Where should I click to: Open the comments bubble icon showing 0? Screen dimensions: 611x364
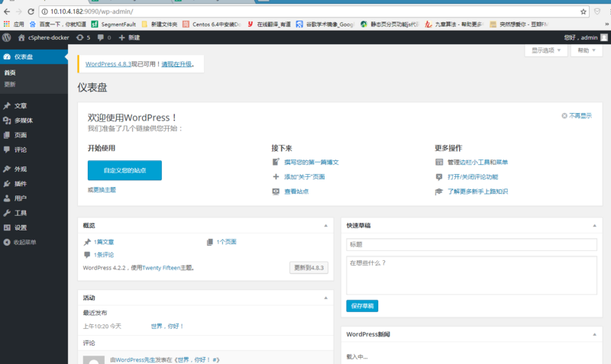(x=104, y=37)
